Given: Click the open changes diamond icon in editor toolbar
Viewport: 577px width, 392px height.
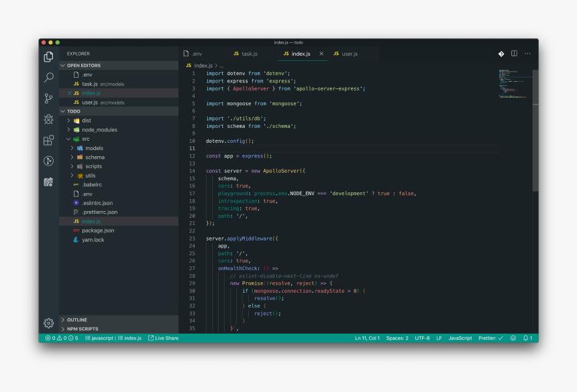Looking at the screenshot, I should 501,54.
